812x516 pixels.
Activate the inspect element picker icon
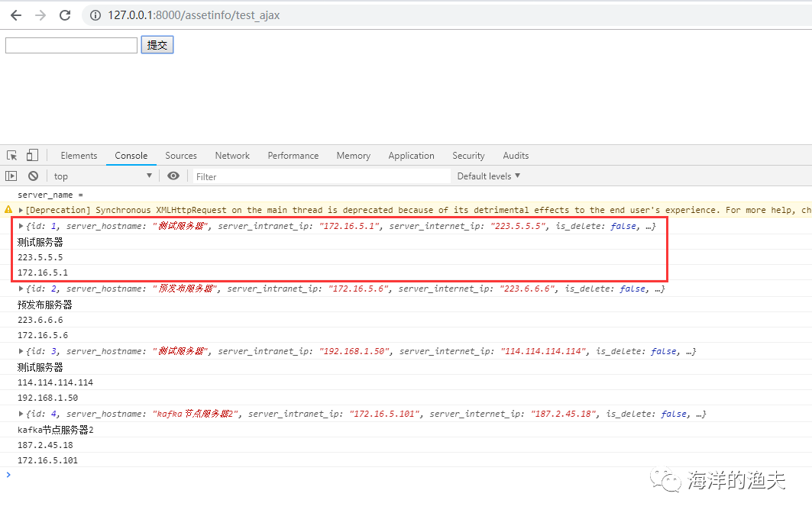coord(12,155)
